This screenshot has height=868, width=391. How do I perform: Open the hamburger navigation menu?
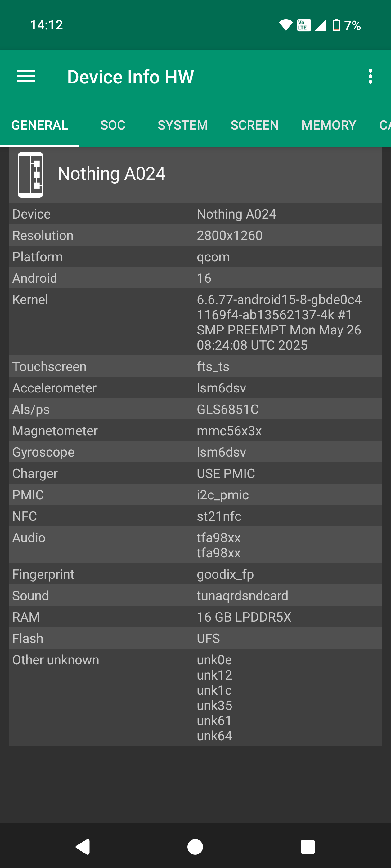[x=26, y=77]
